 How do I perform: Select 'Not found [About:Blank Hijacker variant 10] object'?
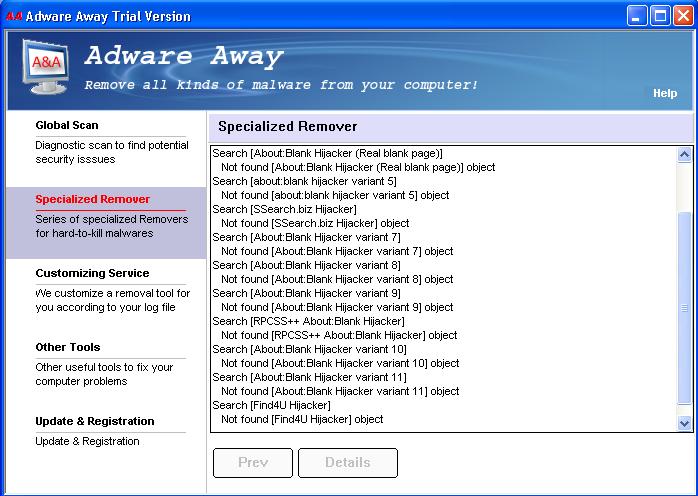tap(340, 363)
